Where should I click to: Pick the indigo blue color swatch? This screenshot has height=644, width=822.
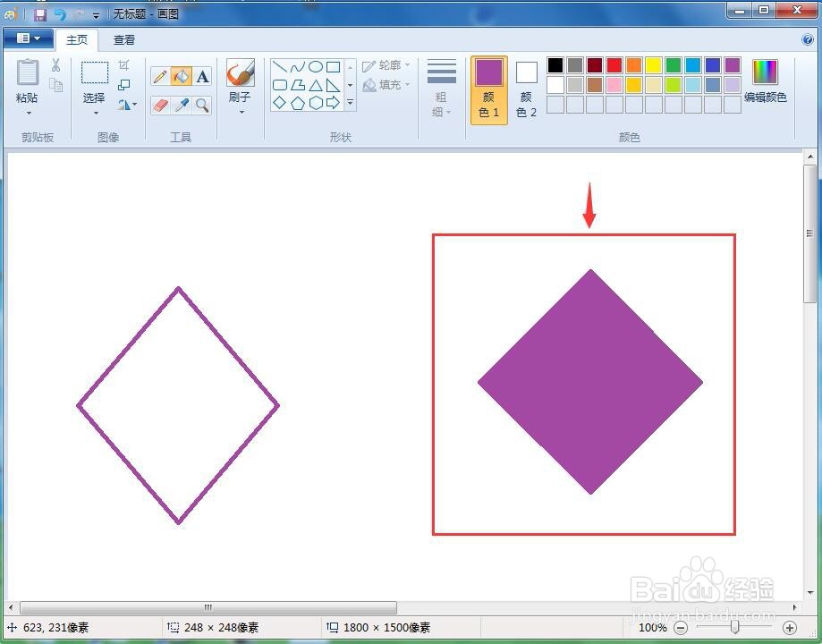pyautogui.click(x=713, y=65)
